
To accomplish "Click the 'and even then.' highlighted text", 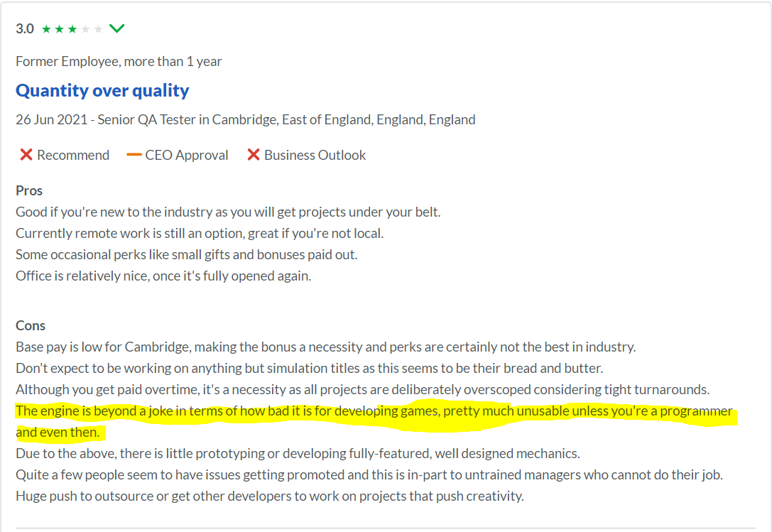I will pos(58,433).
